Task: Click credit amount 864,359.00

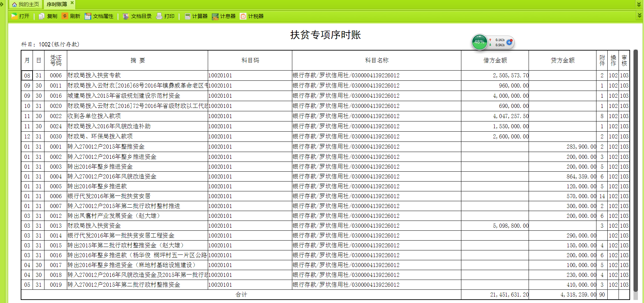Action: [x=581, y=176]
